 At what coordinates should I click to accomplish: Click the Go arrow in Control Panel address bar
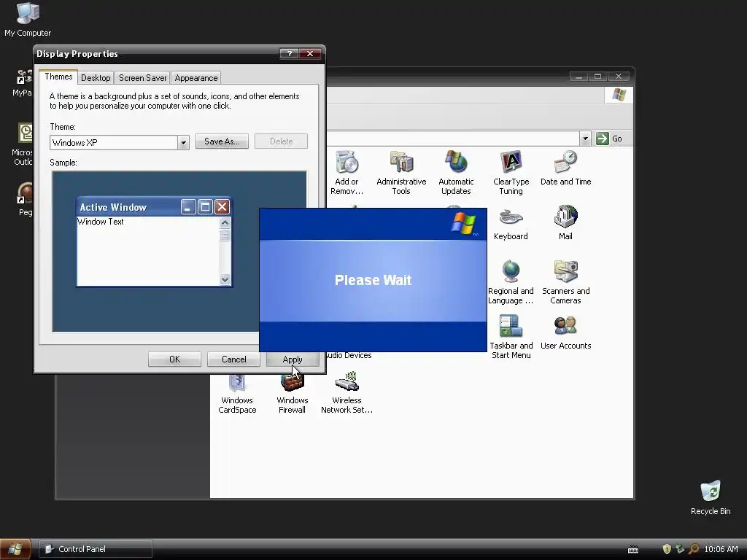[x=602, y=139]
